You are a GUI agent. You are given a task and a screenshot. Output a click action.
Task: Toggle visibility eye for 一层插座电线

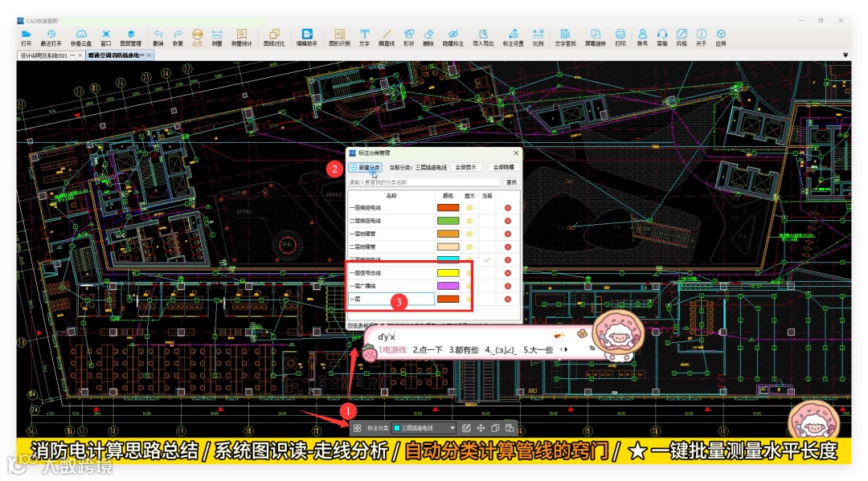[x=469, y=208]
